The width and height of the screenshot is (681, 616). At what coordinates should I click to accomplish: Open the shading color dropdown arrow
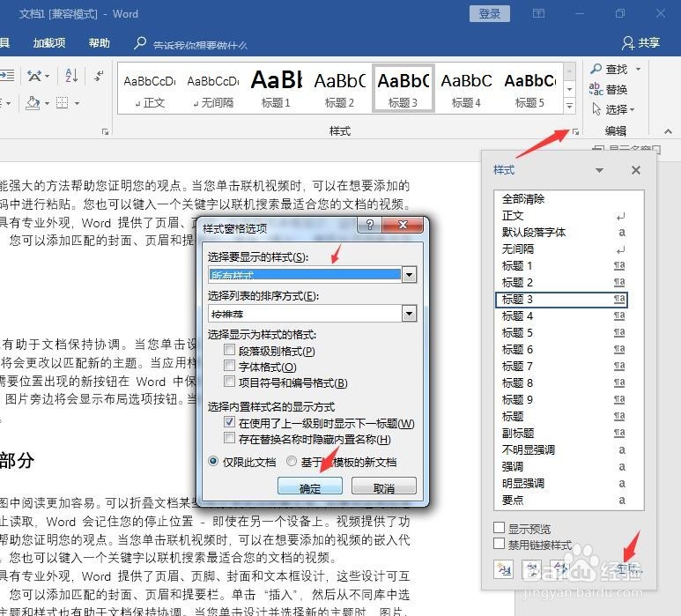(x=47, y=103)
